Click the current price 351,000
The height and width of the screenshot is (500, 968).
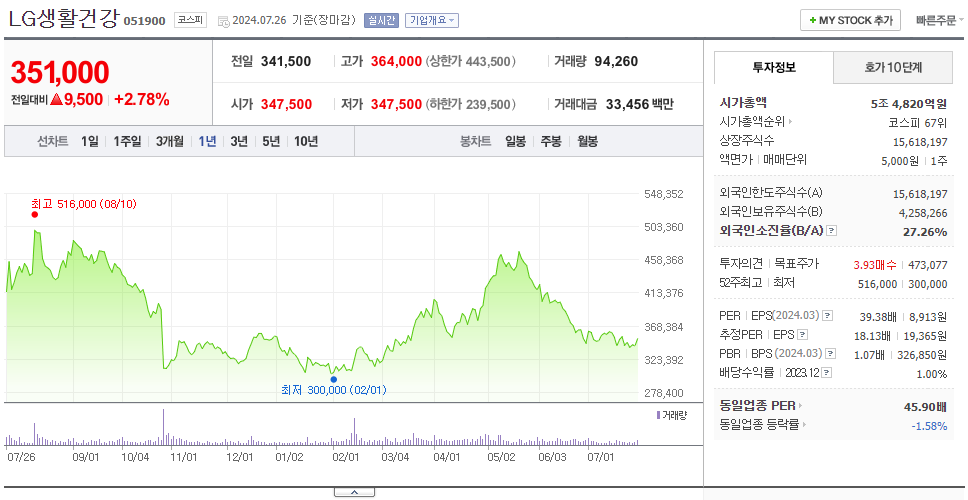click(60, 73)
